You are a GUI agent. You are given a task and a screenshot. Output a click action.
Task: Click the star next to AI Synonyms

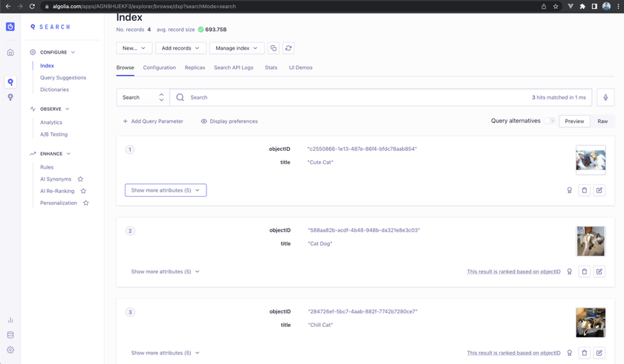pyautogui.click(x=80, y=179)
